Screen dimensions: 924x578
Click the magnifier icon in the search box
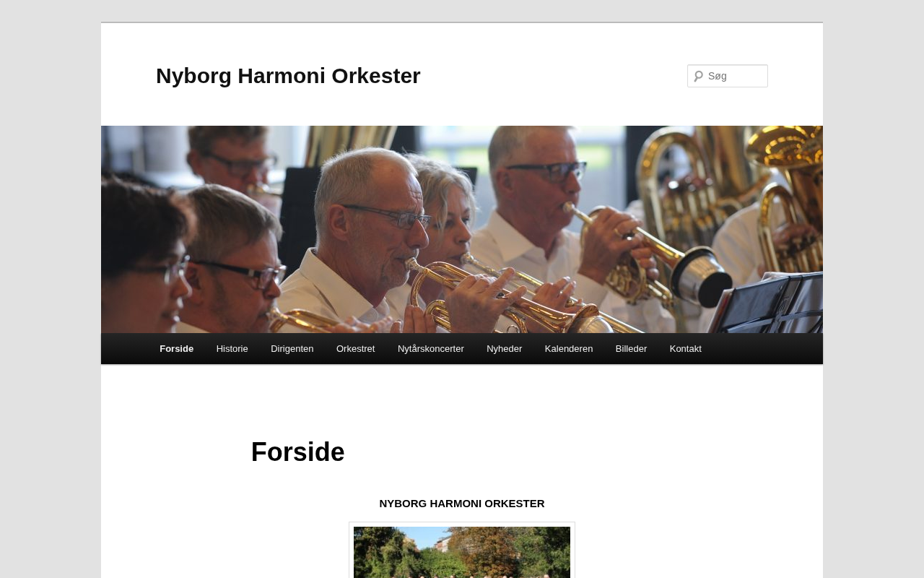click(x=698, y=76)
